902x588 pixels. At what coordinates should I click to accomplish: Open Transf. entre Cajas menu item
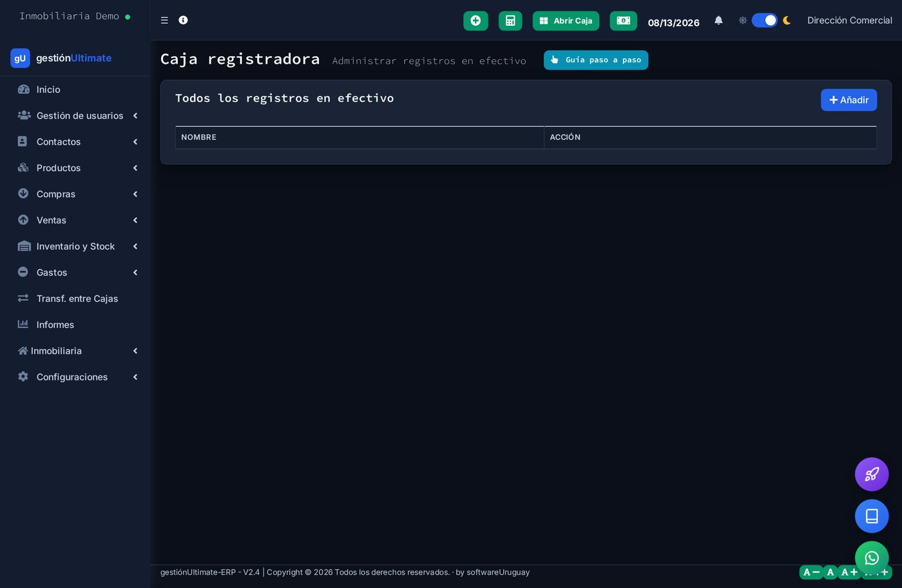pyautogui.click(x=75, y=299)
